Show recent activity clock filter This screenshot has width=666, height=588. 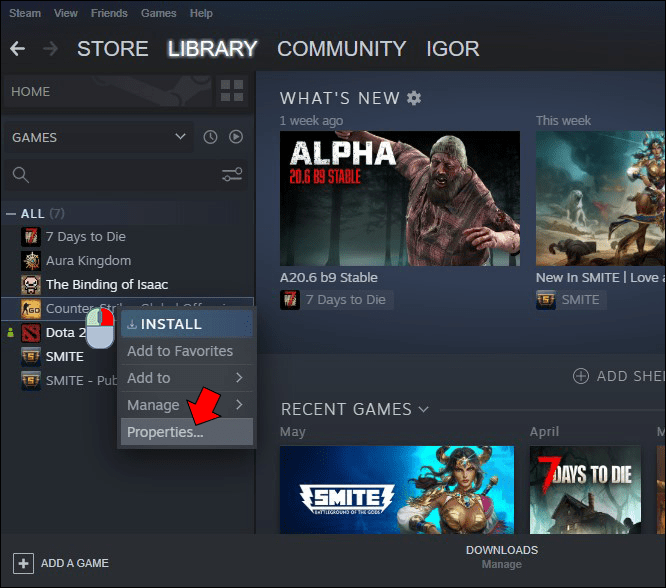pos(210,137)
